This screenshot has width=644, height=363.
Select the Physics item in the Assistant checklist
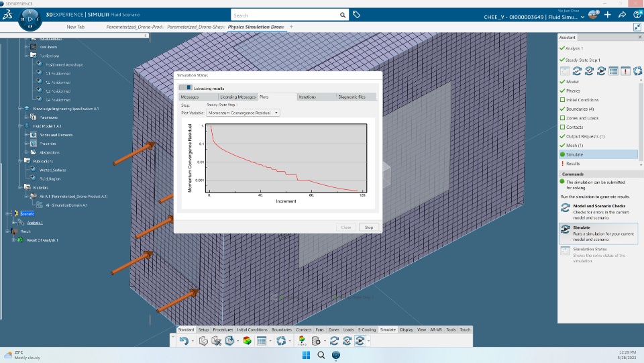[573, 91]
